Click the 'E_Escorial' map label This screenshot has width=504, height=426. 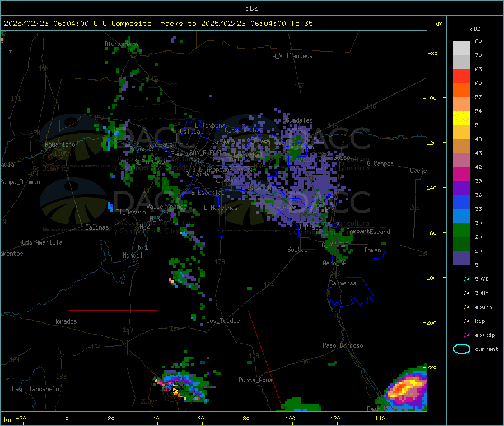pos(208,193)
